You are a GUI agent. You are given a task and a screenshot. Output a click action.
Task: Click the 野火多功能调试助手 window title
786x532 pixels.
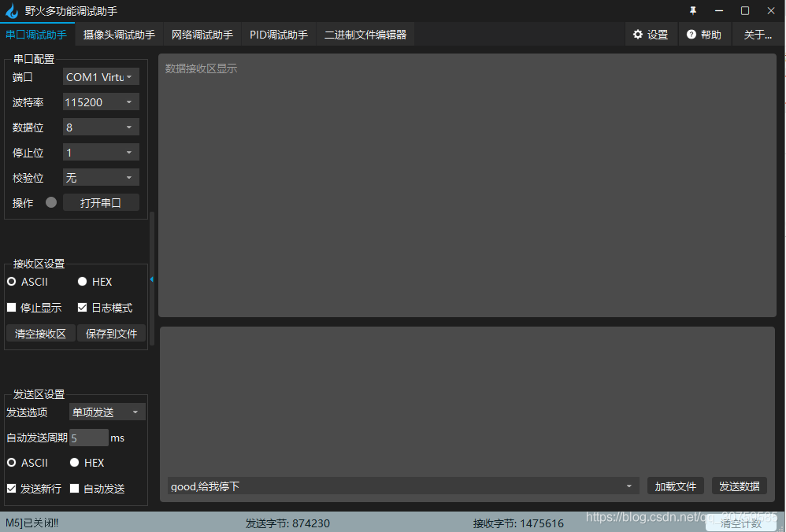(71, 11)
